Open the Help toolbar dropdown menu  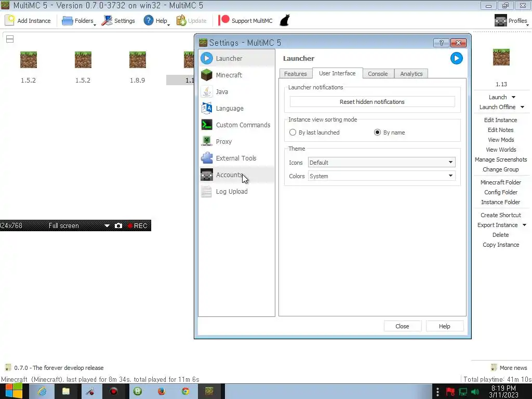156,21
